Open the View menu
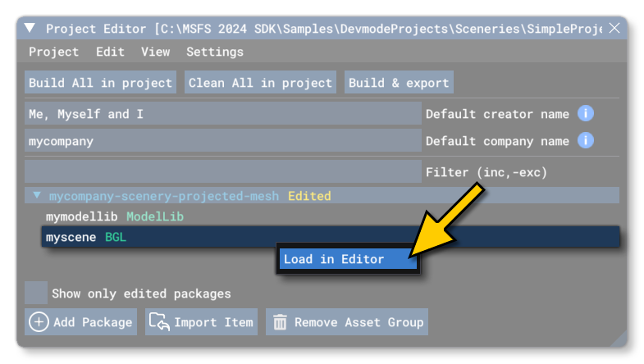The height and width of the screenshot is (364, 644). [x=155, y=52]
